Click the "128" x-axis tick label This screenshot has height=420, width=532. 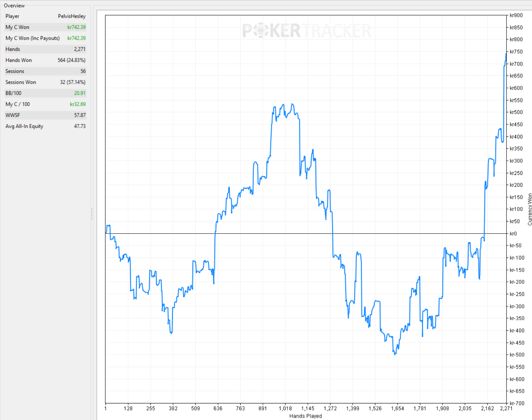click(x=128, y=408)
